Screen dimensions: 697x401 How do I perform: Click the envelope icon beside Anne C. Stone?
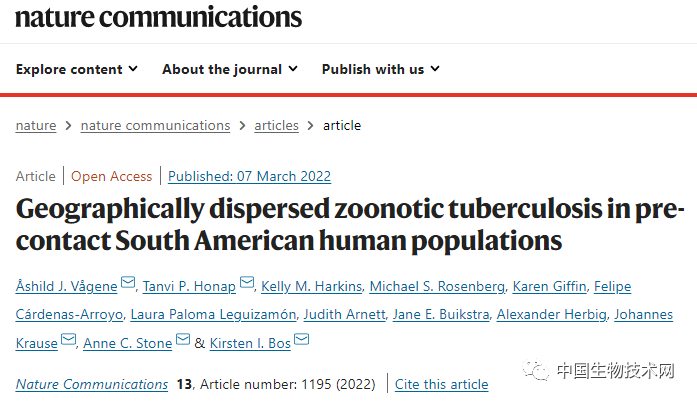tap(183, 340)
